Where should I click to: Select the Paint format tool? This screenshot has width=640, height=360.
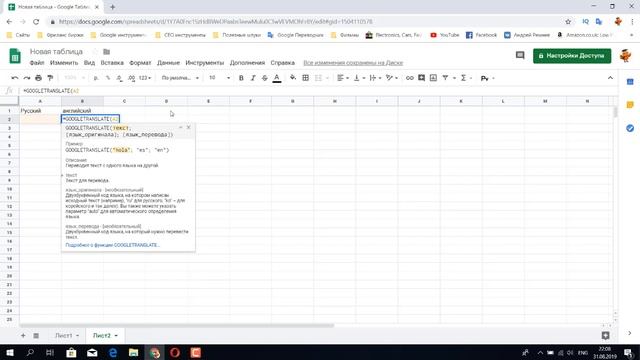[50, 78]
